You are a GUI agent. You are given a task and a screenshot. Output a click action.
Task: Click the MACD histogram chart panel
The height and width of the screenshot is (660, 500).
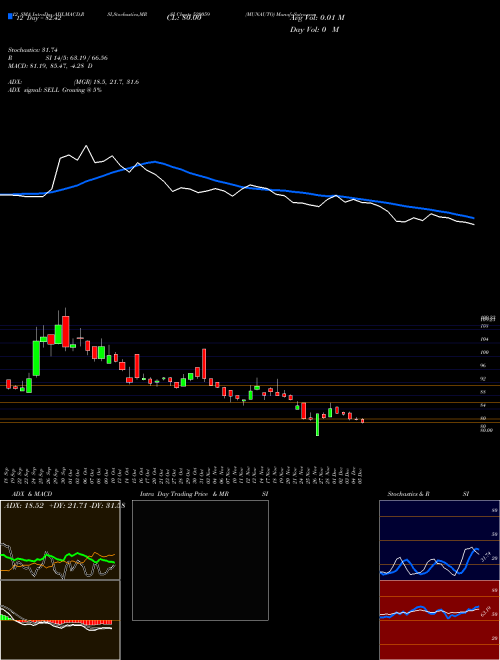(x=60, y=620)
